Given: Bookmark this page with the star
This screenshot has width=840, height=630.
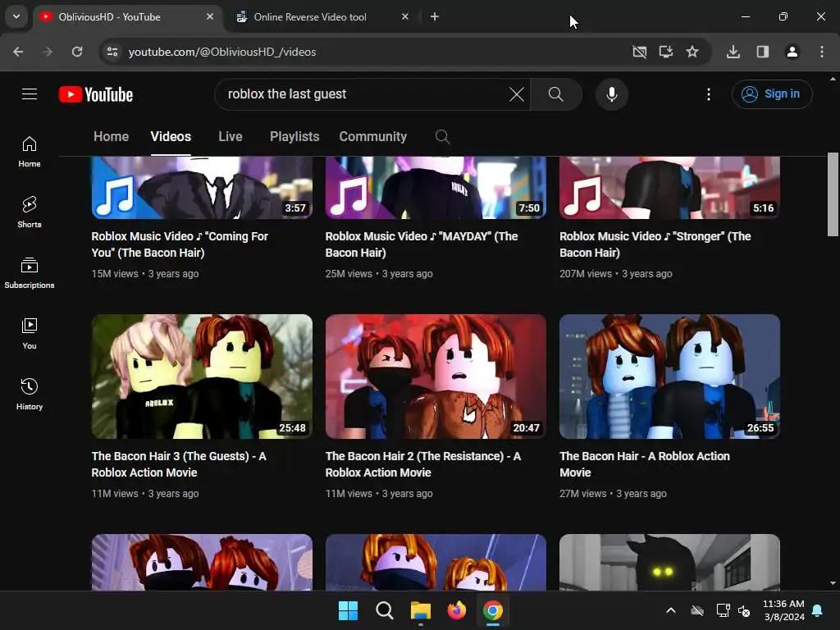Looking at the screenshot, I should (x=692, y=52).
